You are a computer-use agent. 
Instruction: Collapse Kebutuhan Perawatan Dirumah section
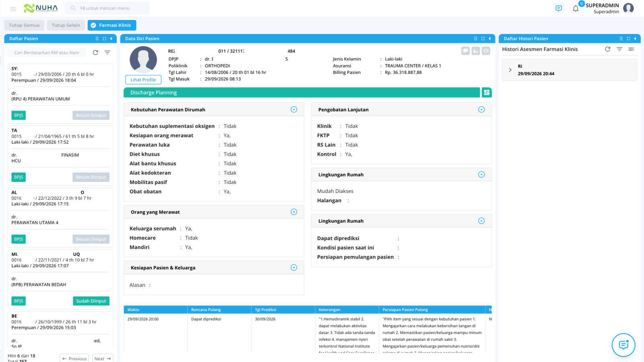pyautogui.click(x=294, y=109)
